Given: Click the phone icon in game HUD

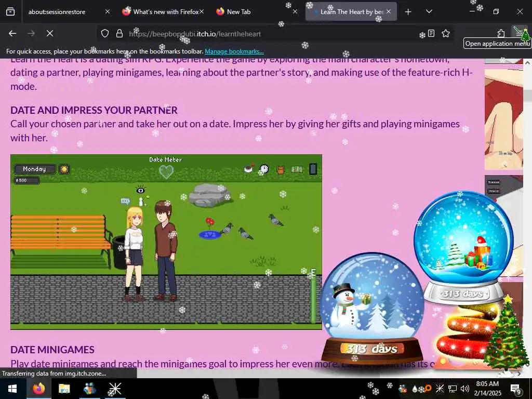Looking at the screenshot, I should pyautogui.click(x=313, y=169).
